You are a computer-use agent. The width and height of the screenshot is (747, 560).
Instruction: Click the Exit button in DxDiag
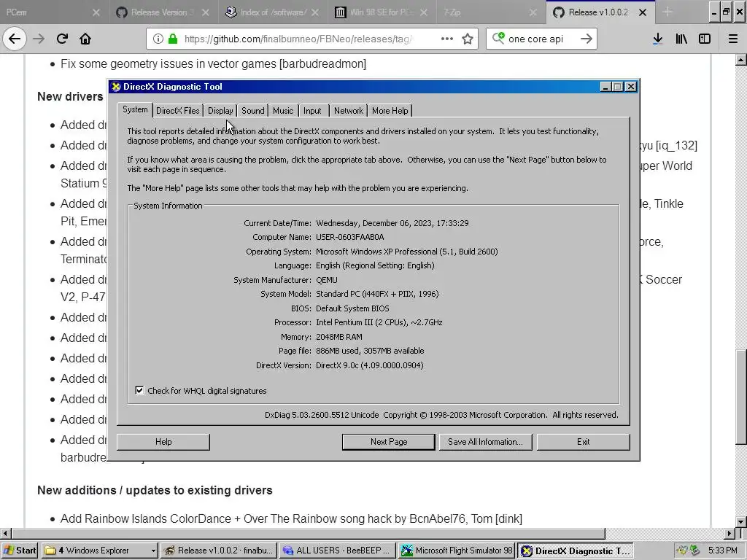click(584, 442)
